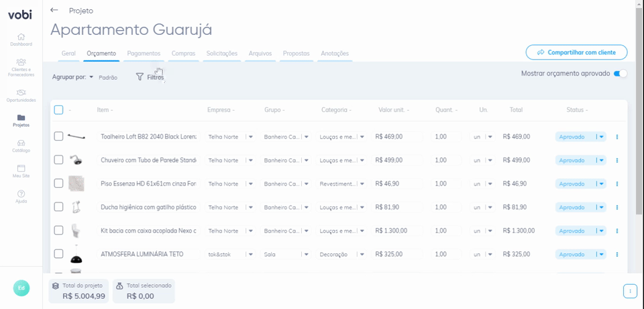Open Aprovado status dropdown for Kit bacia row
The width and height of the screenshot is (644, 309).
(x=601, y=231)
